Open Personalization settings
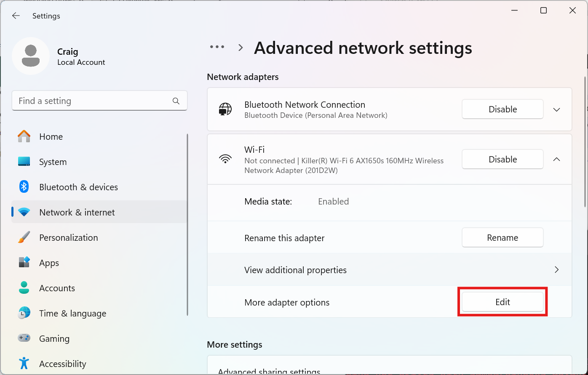The height and width of the screenshot is (375, 588). click(x=100, y=238)
